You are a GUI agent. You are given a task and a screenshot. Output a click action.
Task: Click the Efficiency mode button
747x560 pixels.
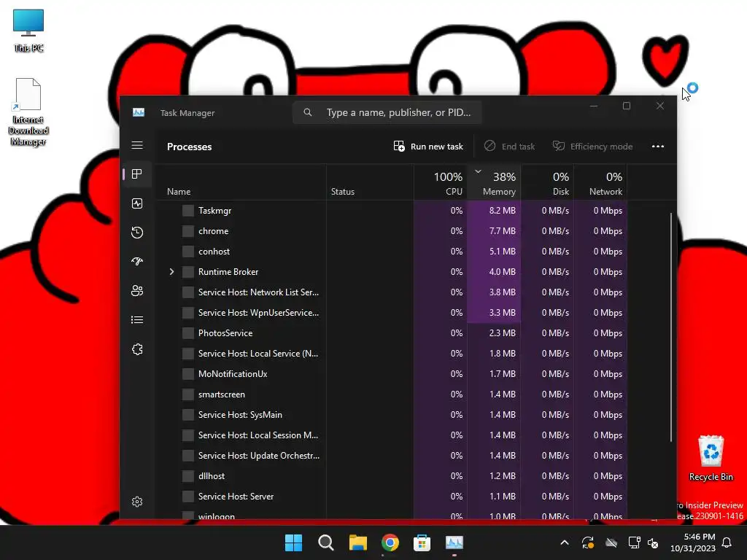592,146
